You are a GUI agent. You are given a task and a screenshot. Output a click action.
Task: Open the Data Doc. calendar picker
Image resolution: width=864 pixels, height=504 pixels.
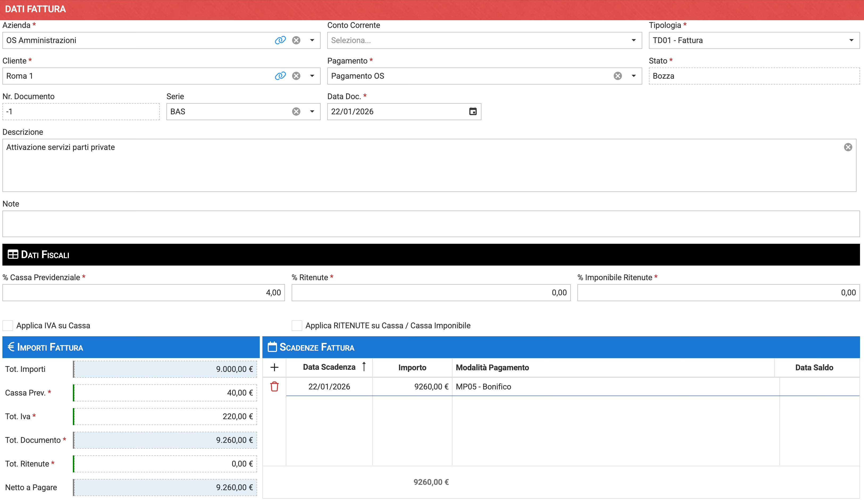[x=473, y=111]
